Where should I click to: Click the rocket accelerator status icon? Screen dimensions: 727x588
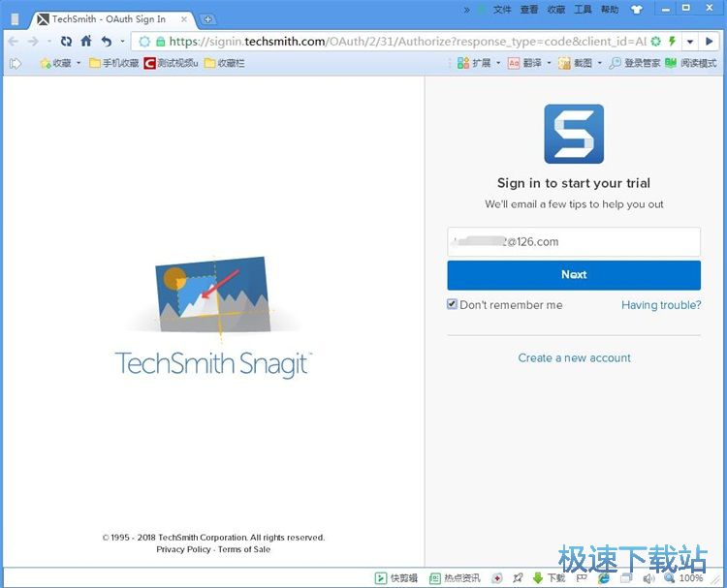click(518, 577)
